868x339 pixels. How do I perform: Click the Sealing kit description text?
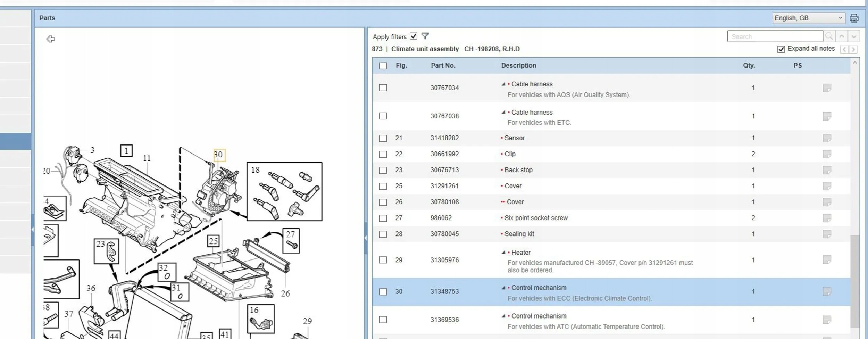[x=519, y=234]
